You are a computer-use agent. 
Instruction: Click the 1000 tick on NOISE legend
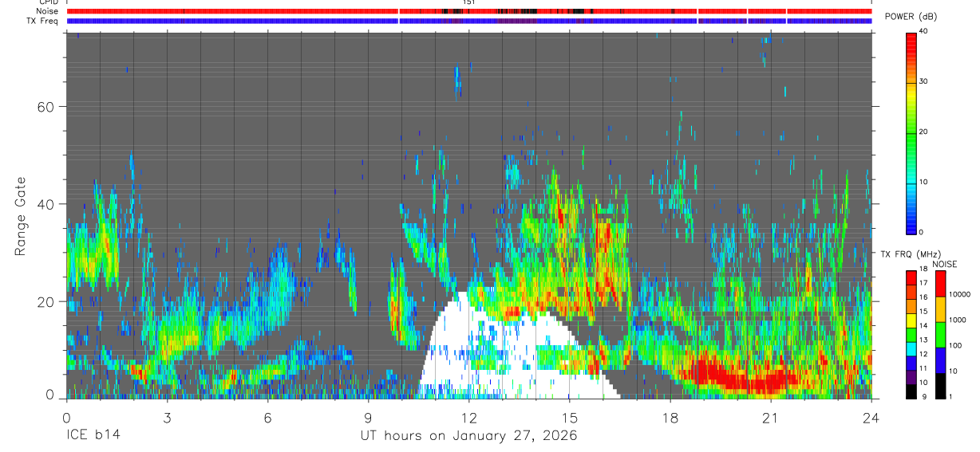tap(958, 320)
